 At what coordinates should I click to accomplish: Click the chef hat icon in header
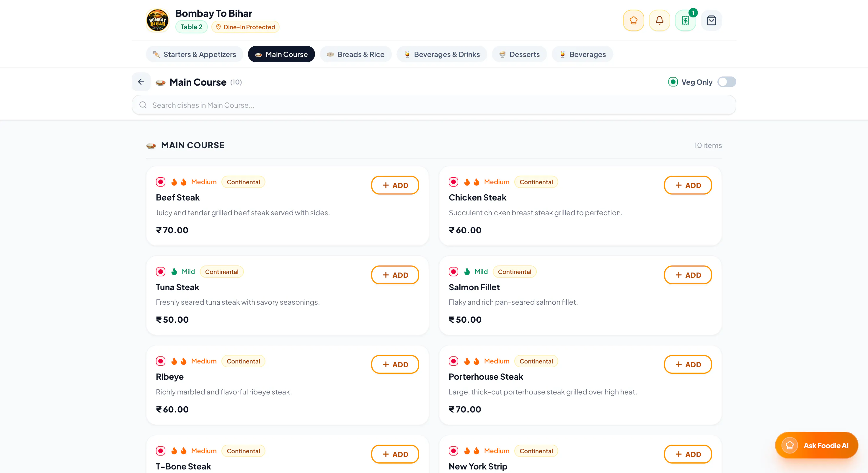pyautogui.click(x=633, y=21)
